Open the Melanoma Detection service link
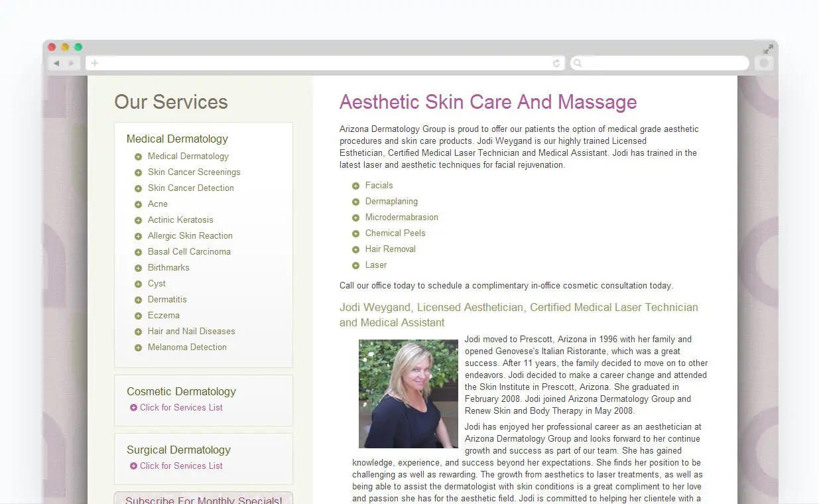This screenshot has height=504, width=819. (187, 347)
